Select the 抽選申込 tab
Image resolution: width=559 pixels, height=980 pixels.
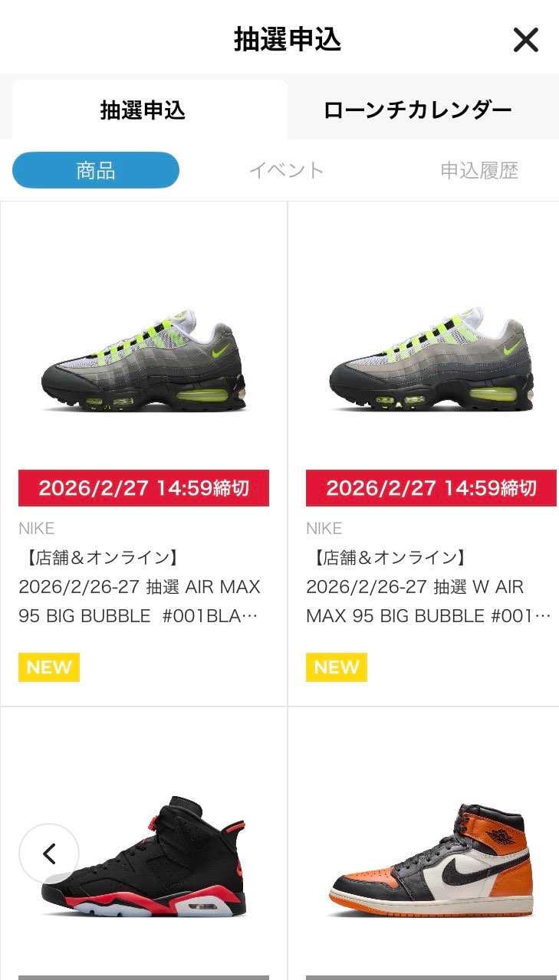click(x=143, y=110)
